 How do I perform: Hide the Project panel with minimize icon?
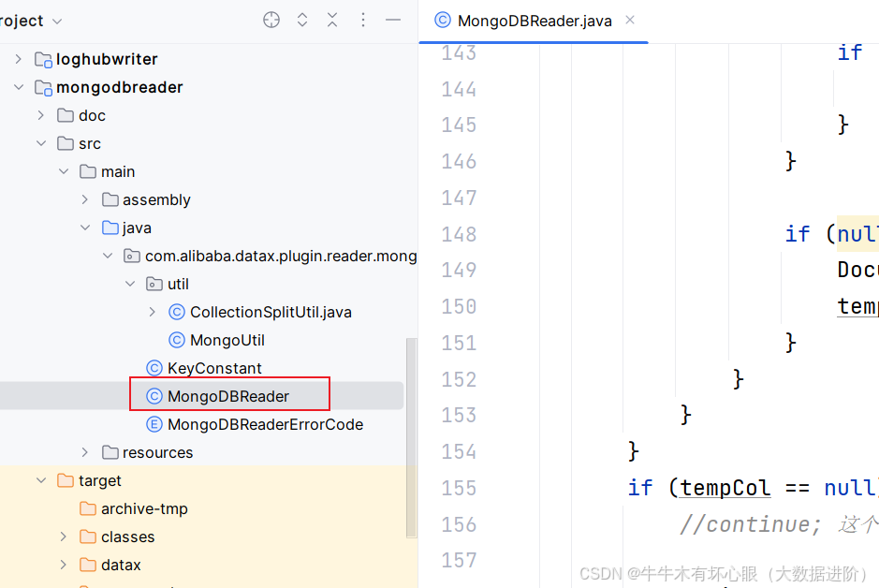tap(393, 20)
